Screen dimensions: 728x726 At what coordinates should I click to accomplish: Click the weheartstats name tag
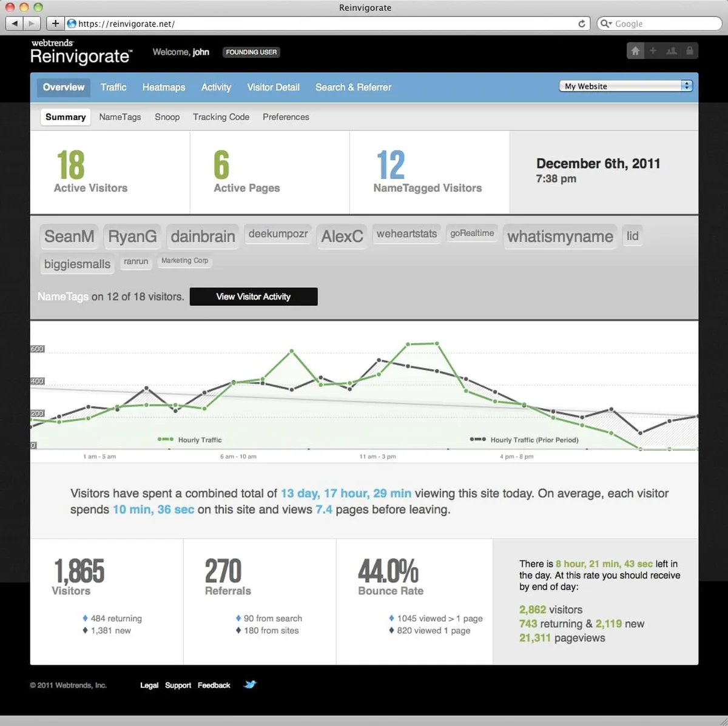pyautogui.click(x=406, y=234)
